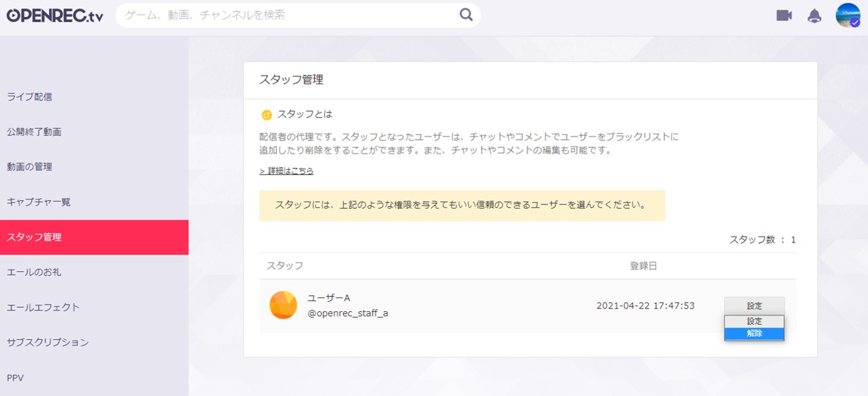Click the search magnifier icon

click(466, 15)
